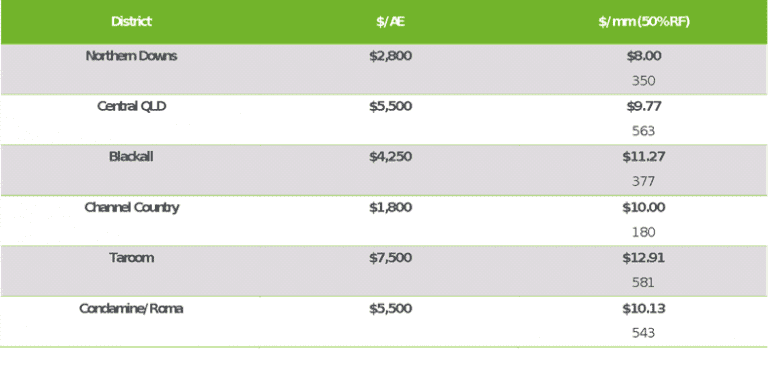
Task: Click the $12.91 value in Taroom row
Action: 644,258
